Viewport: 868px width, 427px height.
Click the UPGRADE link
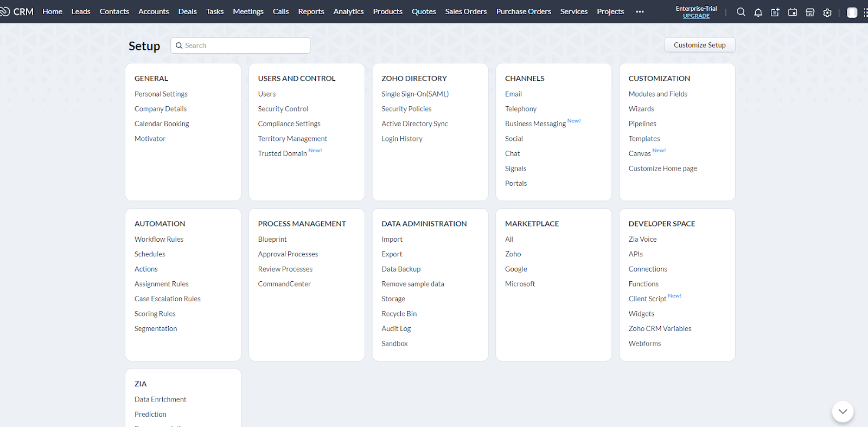point(696,16)
